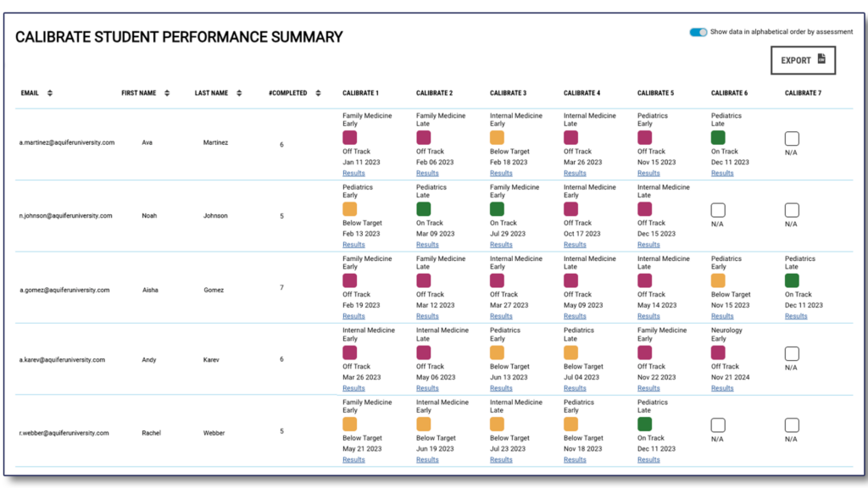Click Noah Johnson's empty Calibrate 6 box
Image resolution: width=868 pixels, height=488 pixels.
click(718, 210)
